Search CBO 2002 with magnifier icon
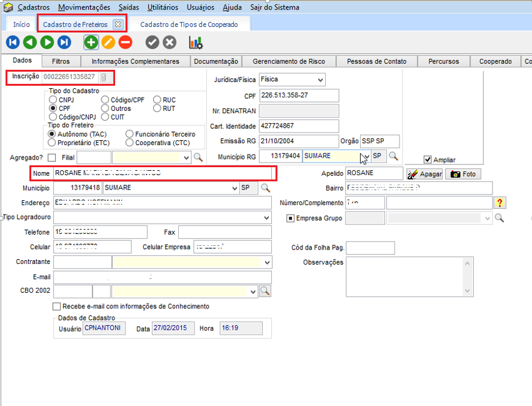Screen dimensions: 532x406 point(265,291)
